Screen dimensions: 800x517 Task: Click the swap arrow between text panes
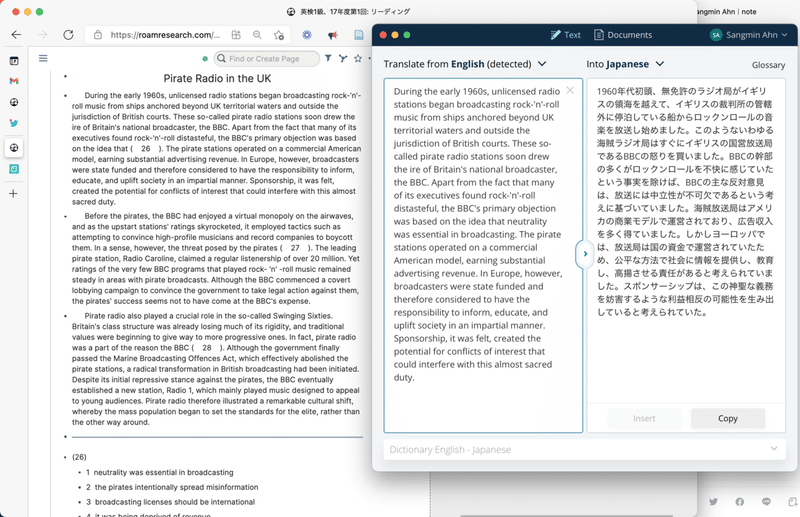(x=585, y=254)
